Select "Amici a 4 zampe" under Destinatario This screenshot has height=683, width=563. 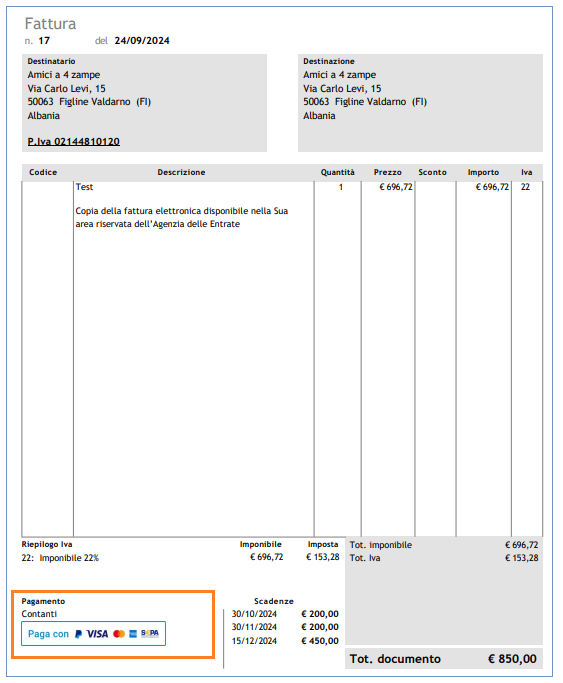(x=64, y=75)
